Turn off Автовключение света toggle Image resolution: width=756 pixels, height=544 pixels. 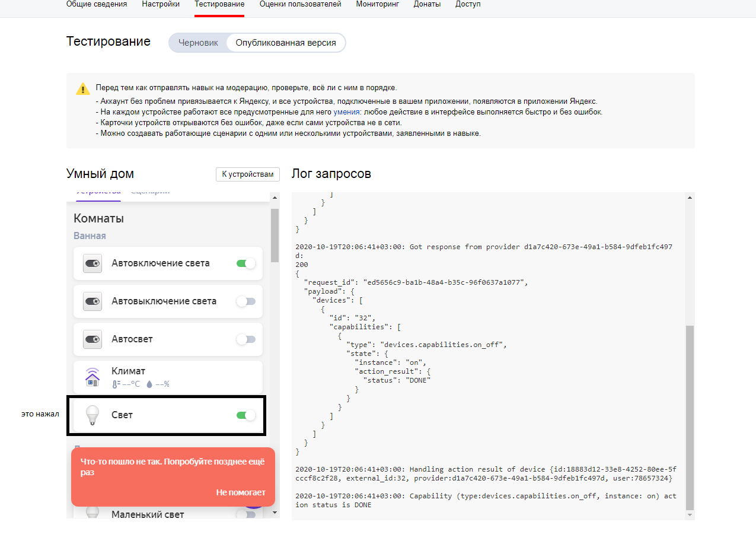(245, 263)
